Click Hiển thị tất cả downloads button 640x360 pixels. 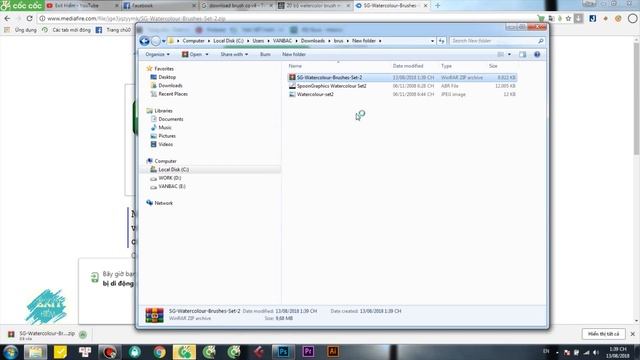[603, 334]
